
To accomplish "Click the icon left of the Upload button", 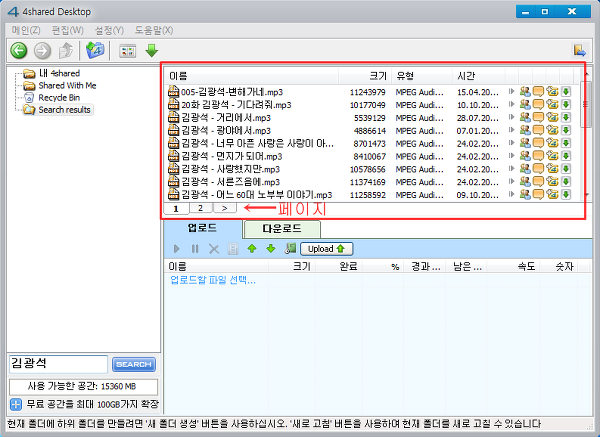I will coord(290,249).
